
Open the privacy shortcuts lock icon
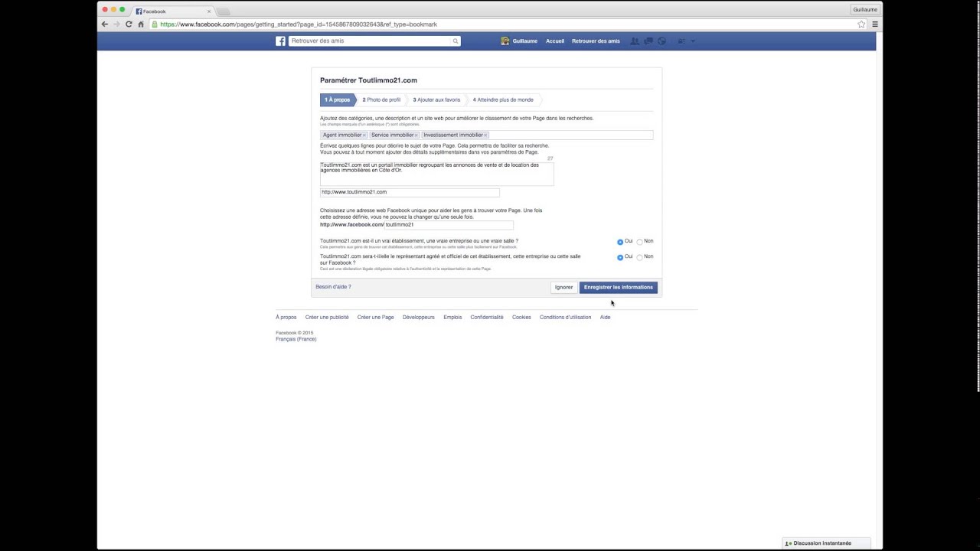(x=681, y=41)
